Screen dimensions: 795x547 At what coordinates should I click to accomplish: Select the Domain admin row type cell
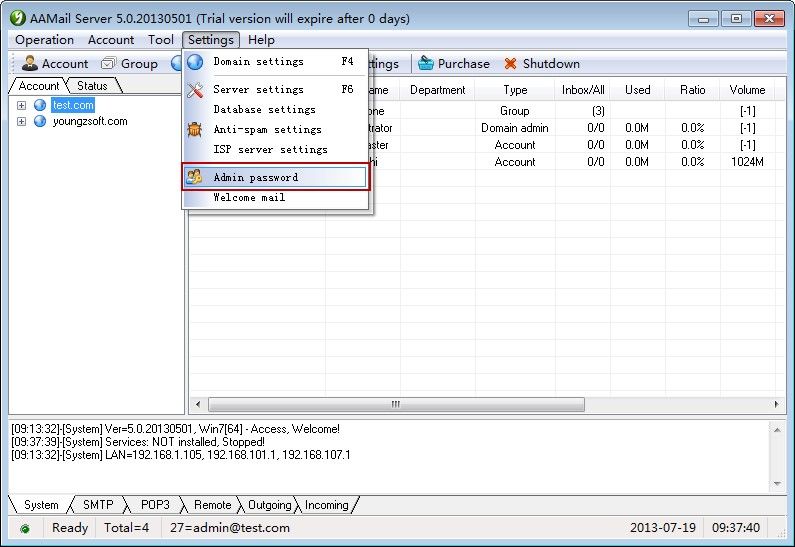(515, 128)
